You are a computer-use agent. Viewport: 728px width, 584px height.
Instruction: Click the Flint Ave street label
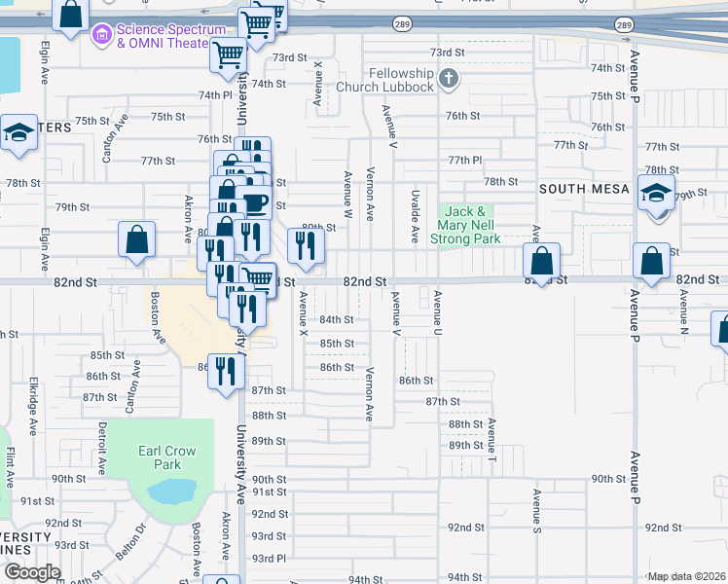pyautogui.click(x=10, y=467)
